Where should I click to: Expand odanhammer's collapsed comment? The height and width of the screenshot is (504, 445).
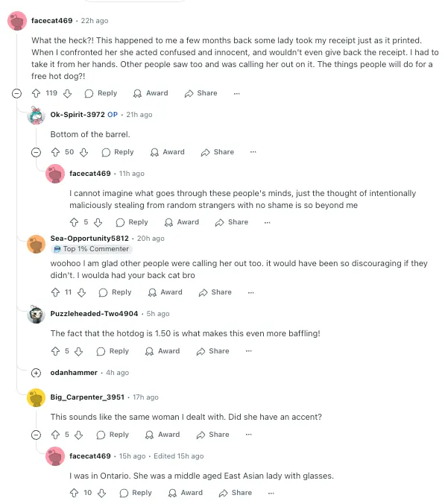click(x=36, y=373)
